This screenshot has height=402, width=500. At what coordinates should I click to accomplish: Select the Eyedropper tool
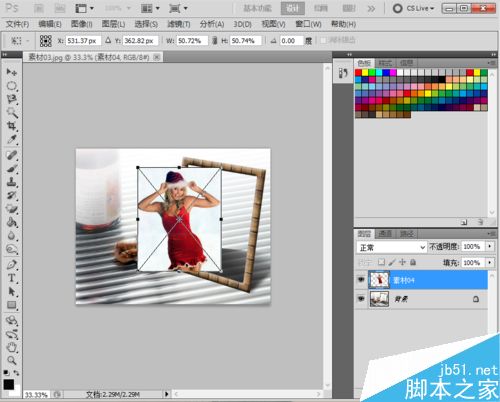pyautogui.click(x=12, y=139)
